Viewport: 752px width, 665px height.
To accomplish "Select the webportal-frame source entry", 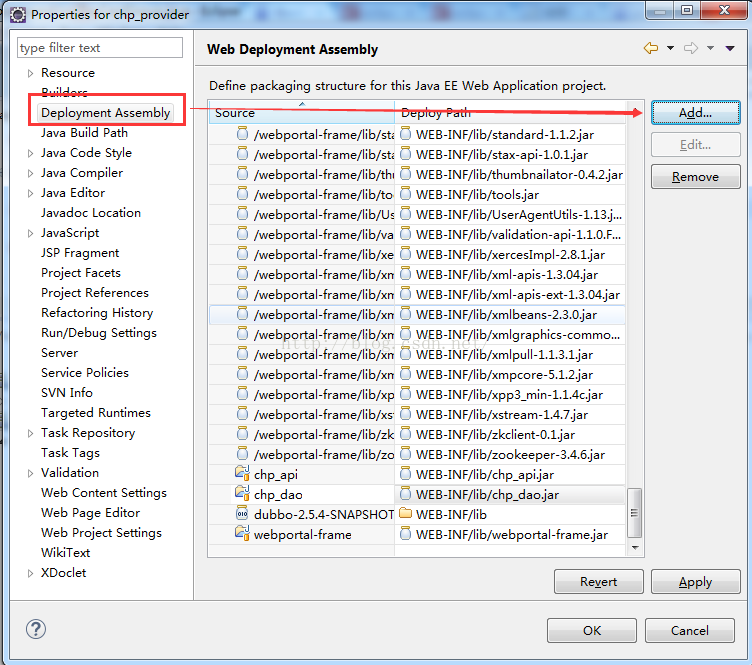I will (x=303, y=534).
